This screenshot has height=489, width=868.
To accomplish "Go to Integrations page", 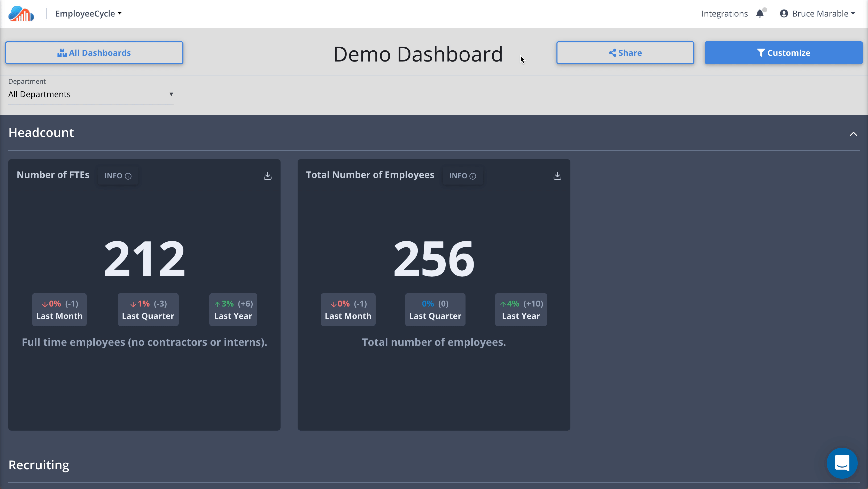I will [x=724, y=13].
